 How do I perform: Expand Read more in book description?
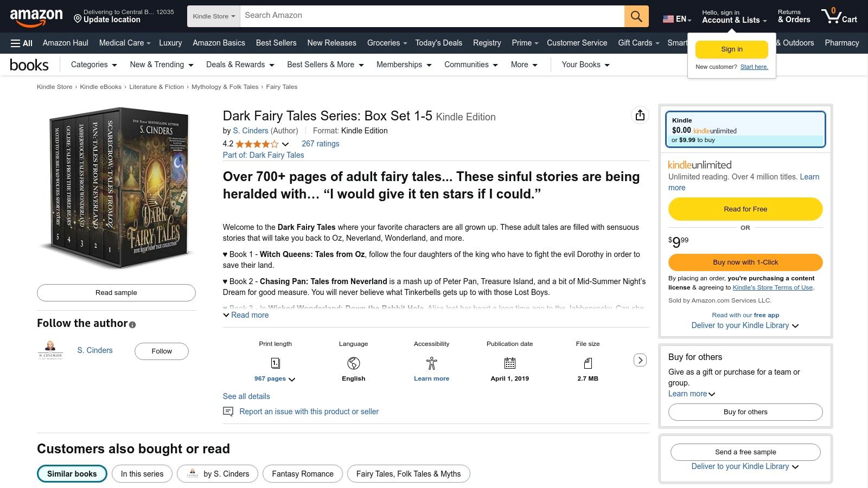[246, 315]
